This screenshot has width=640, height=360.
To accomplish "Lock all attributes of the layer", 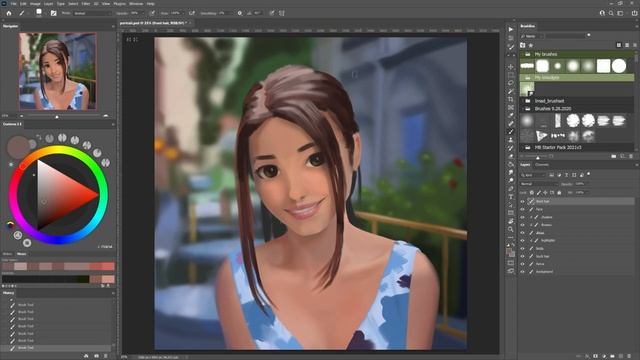I will pos(559,192).
